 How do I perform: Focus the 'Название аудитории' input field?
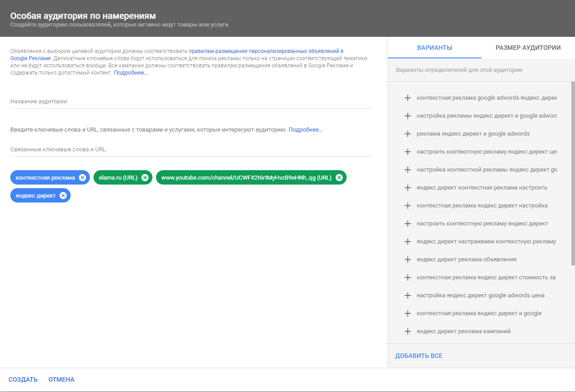click(192, 101)
